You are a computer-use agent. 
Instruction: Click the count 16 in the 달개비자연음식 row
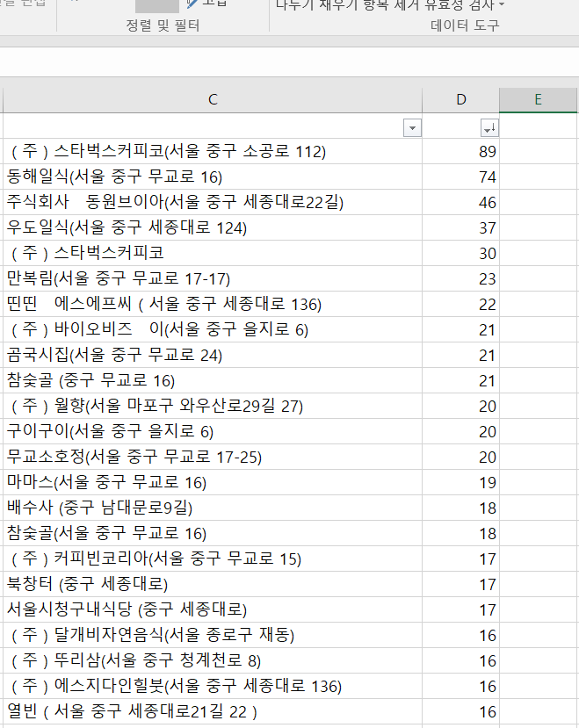[488, 637]
